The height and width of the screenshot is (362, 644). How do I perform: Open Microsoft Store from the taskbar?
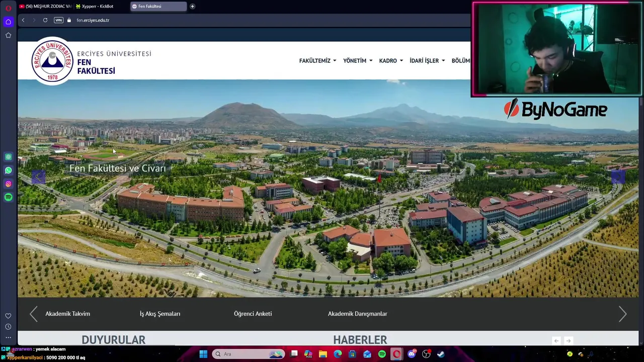[x=352, y=354]
